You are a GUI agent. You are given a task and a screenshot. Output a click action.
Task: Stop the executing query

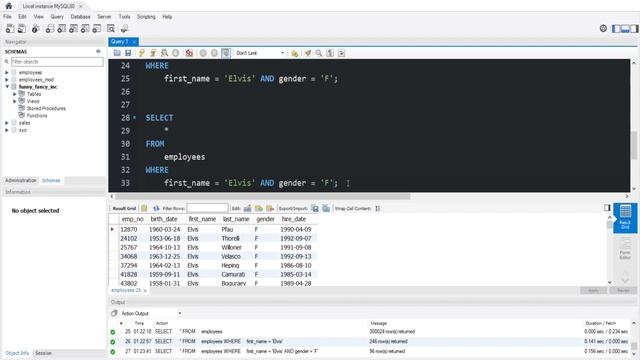click(176, 53)
